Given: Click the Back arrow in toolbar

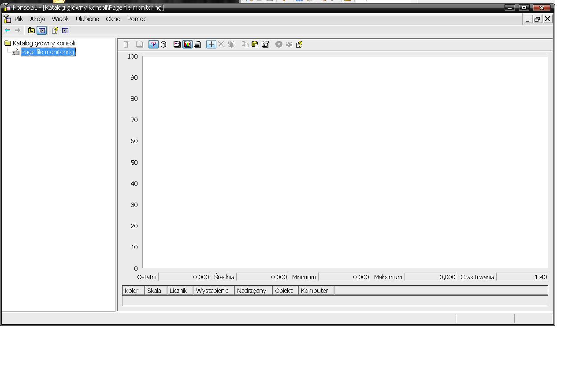Looking at the screenshot, I should (x=7, y=30).
